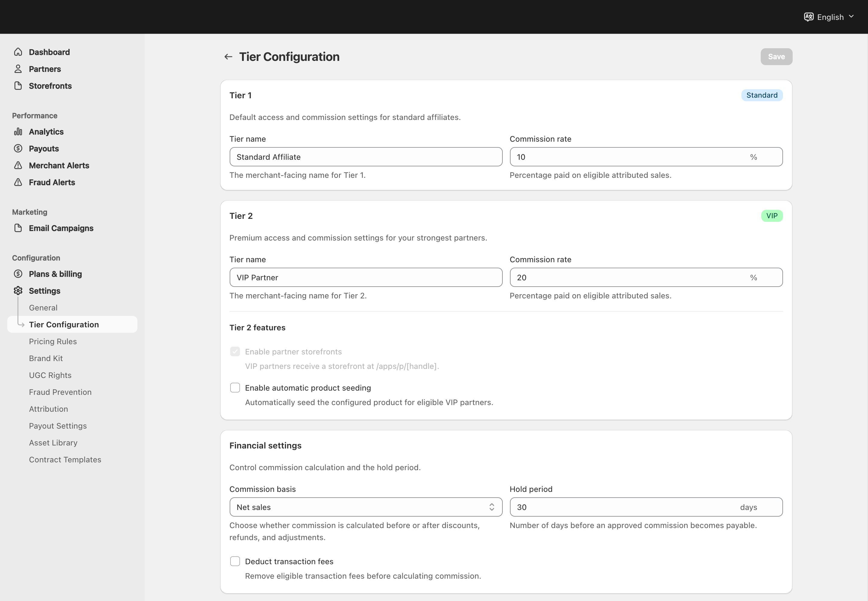The width and height of the screenshot is (868, 601).
Task: Click the Save button
Action: click(776, 57)
